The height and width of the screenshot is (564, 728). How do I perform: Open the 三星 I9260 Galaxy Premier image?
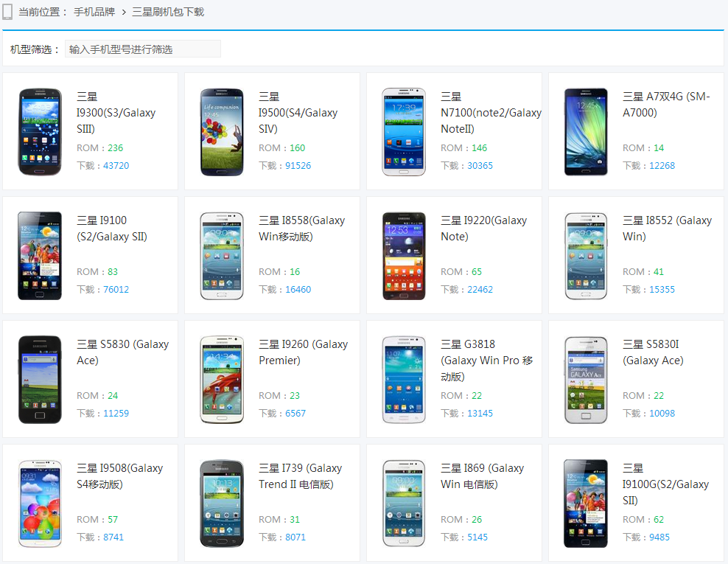(x=222, y=380)
